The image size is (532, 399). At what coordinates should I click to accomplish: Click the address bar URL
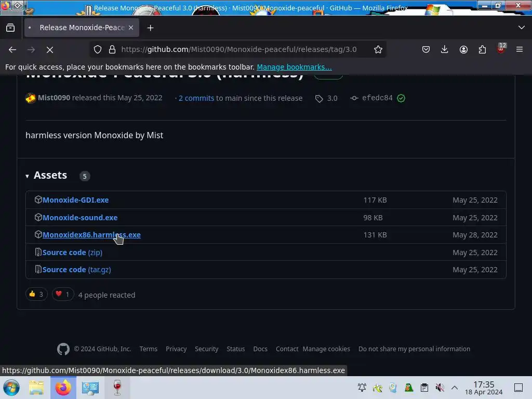[x=239, y=49]
